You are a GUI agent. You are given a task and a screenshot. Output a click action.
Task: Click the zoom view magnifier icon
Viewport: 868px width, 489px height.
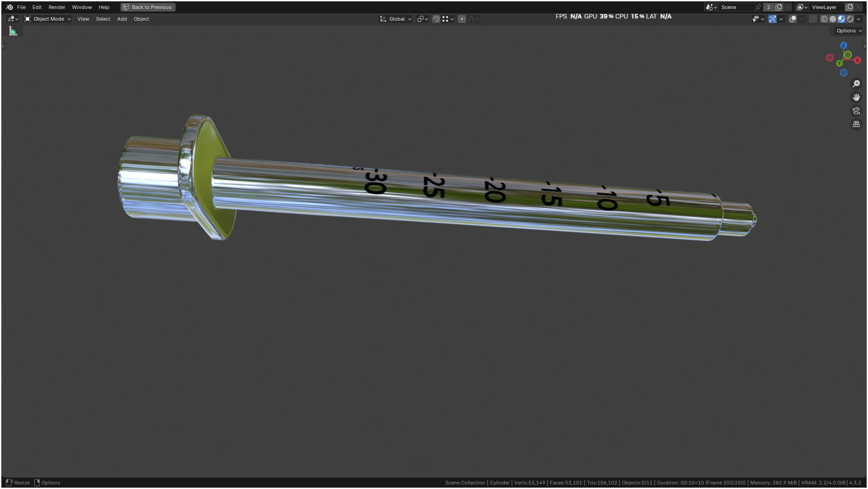click(856, 84)
